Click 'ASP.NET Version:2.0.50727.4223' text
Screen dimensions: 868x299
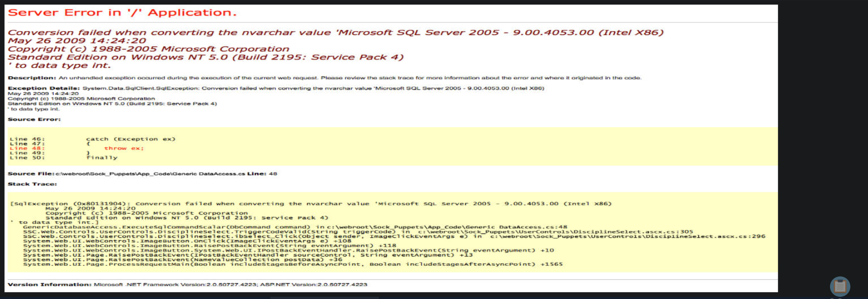point(313,285)
